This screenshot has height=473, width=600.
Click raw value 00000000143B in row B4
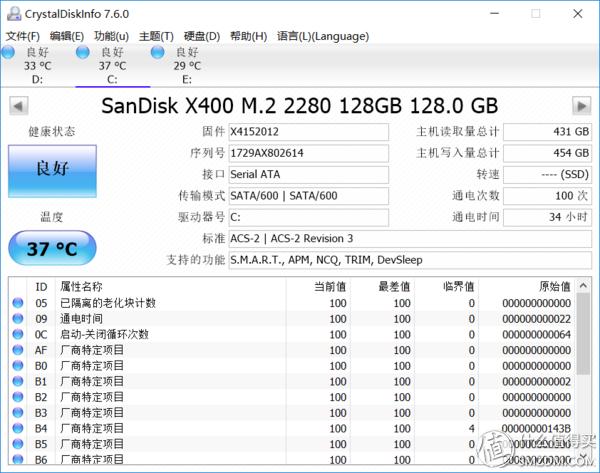(x=536, y=429)
